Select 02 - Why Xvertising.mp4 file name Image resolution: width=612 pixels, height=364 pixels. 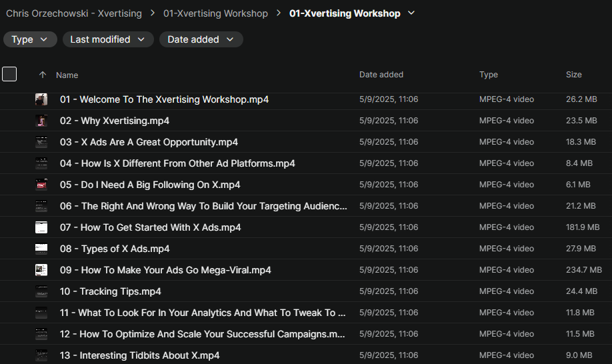point(115,121)
